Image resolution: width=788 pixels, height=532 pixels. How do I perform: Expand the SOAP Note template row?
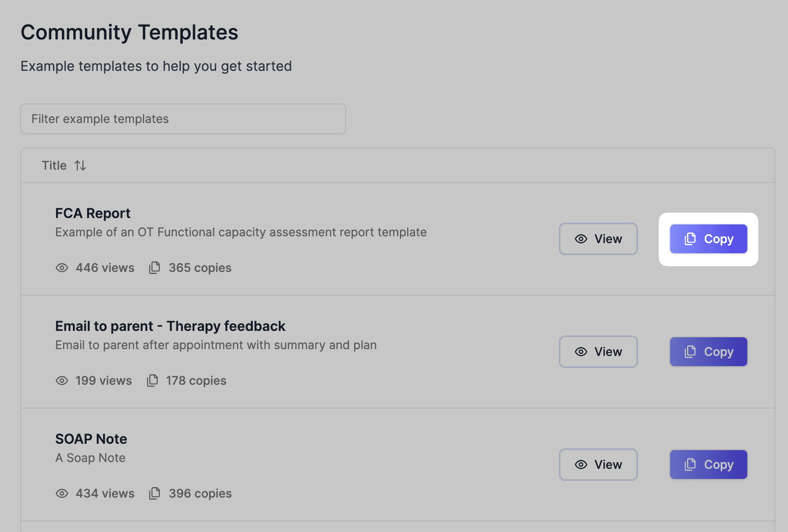(x=91, y=439)
